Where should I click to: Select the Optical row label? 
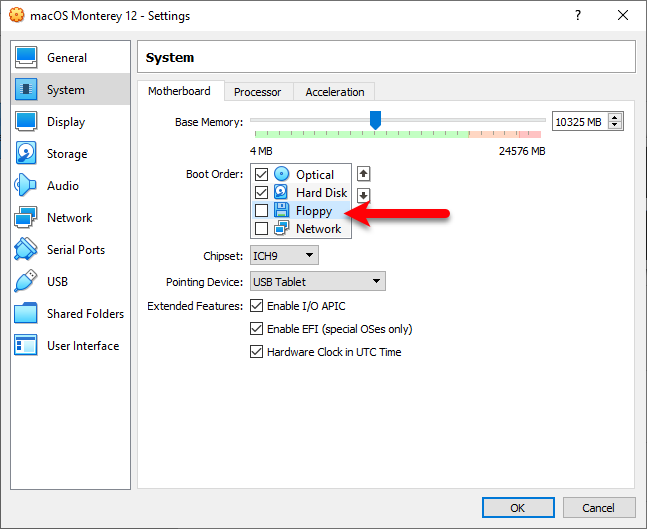point(315,175)
